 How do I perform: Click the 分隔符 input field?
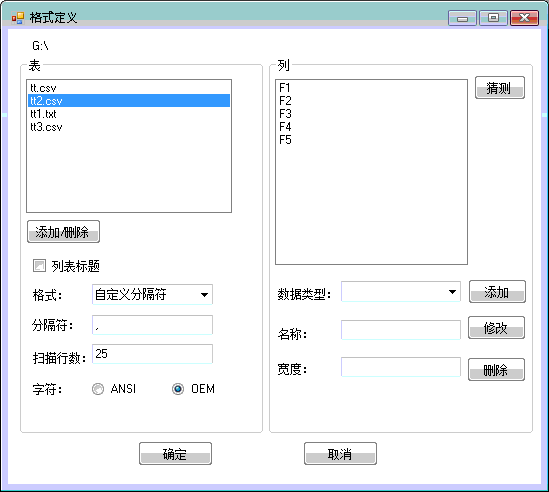tap(152, 325)
